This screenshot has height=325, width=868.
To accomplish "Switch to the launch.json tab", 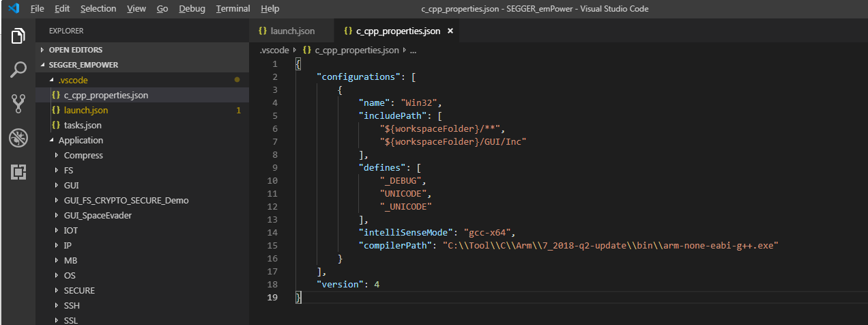I will pyautogui.click(x=292, y=31).
